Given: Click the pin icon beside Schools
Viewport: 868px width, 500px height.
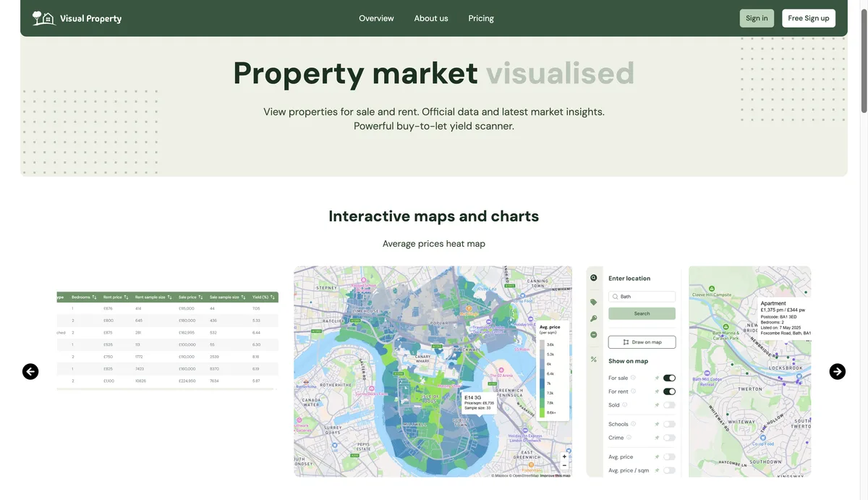Looking at the screenshot, I should (x=657, y=424).
